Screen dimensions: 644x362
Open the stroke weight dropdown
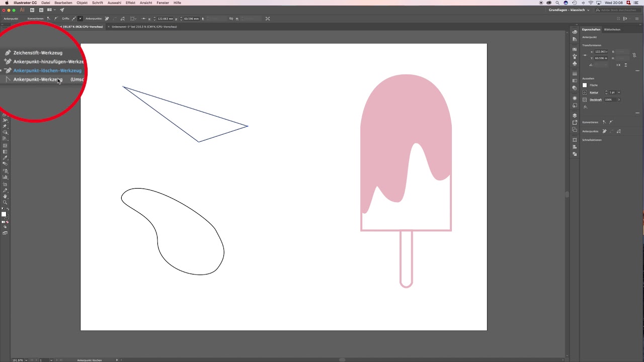(619, 93)
